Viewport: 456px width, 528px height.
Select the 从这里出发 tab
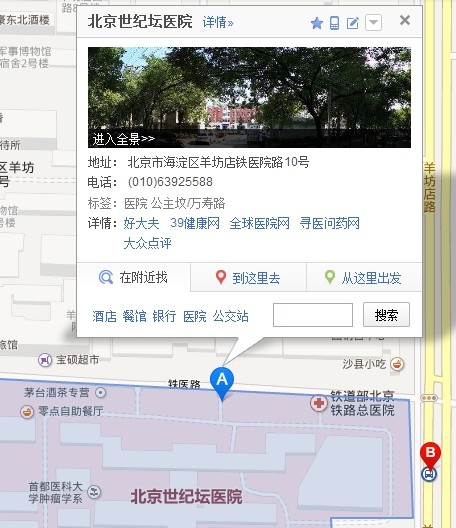tap(364, 278)
